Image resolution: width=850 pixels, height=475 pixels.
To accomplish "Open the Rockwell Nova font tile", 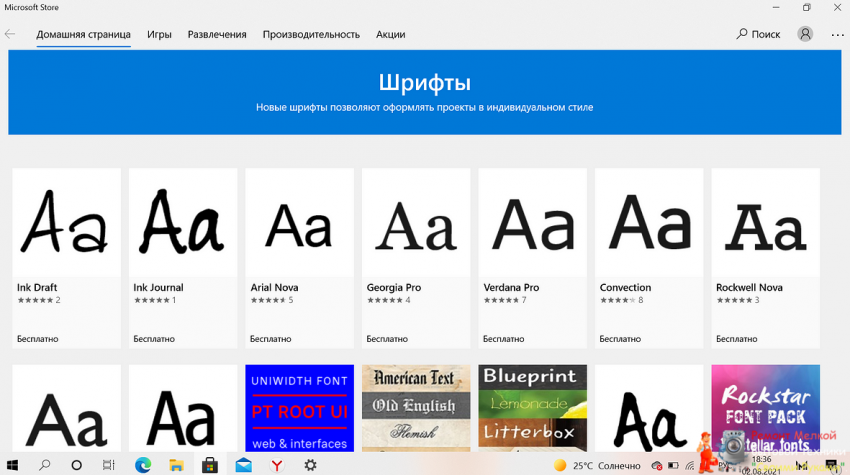I will (765, 257).
